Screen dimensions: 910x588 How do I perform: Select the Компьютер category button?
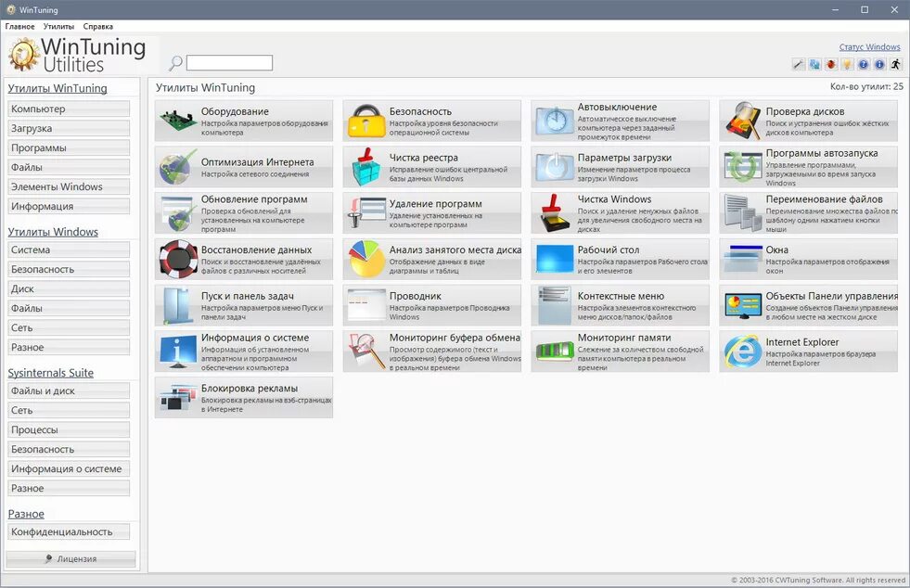click(69, 109)
